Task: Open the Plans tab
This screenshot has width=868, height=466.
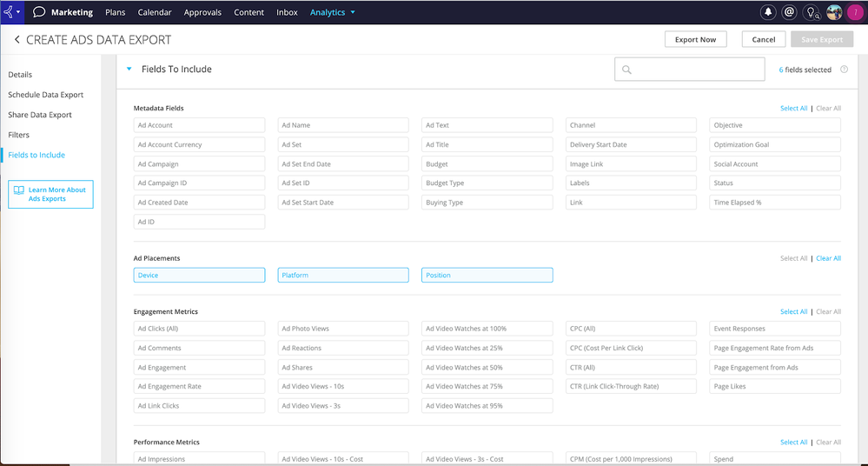Action: click(x=116, y=12)
